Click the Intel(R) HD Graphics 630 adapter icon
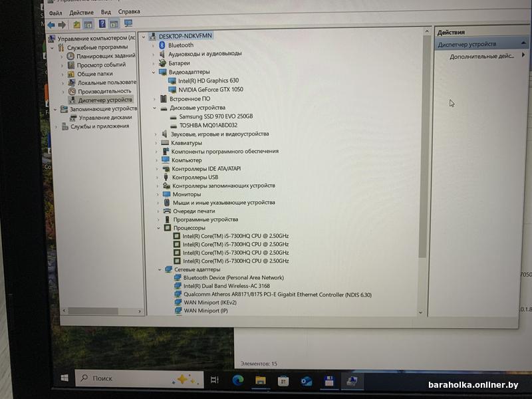Viewport: 532px width, 399px height. click(x=172, y=80)
